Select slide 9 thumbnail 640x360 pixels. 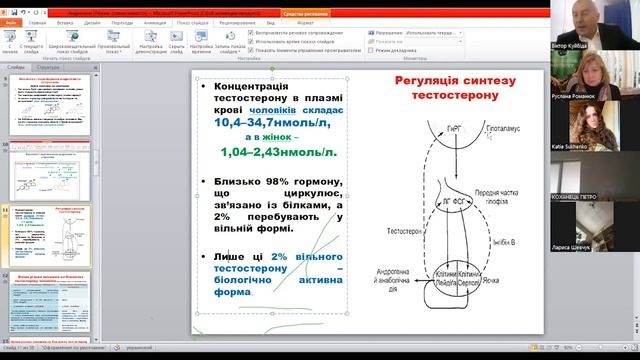pos(50,105)
